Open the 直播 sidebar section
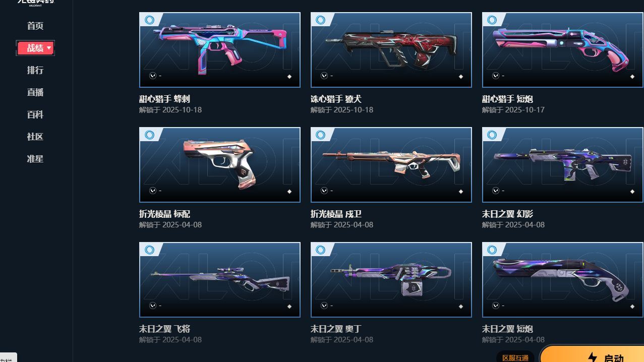The image size is (644, 362). (35, 92)
